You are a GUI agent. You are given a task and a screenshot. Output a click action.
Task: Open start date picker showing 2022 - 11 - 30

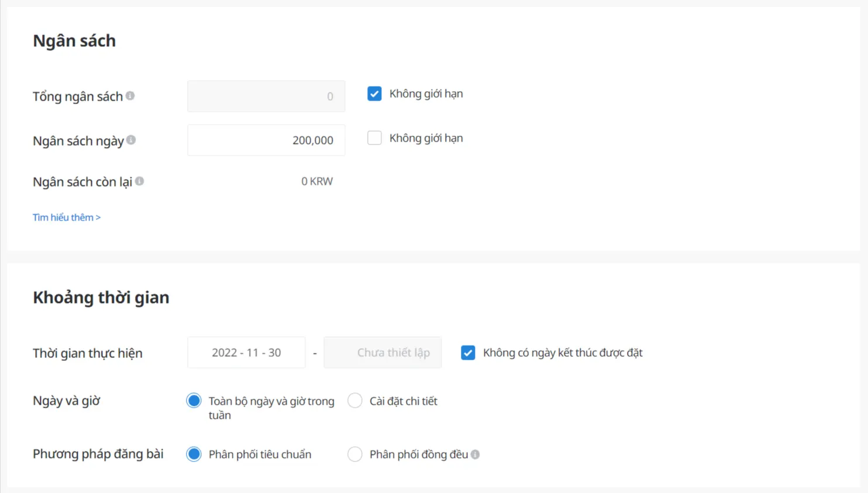246,353
